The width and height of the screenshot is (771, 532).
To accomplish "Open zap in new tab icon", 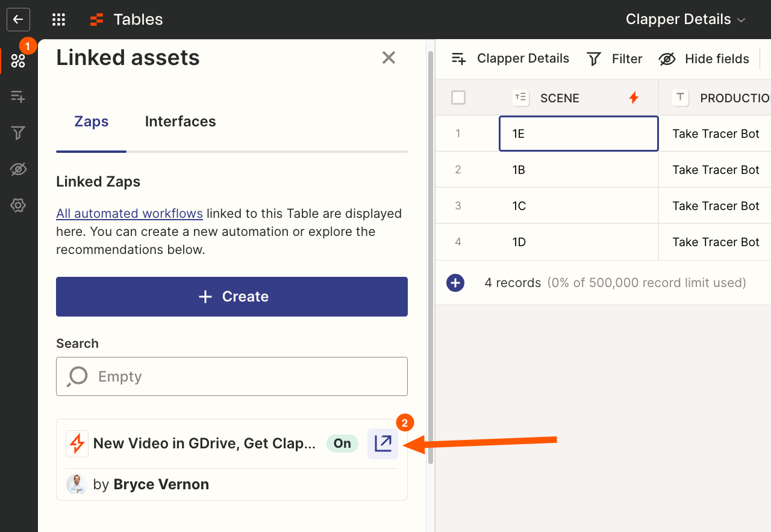I will pos(383,444).
